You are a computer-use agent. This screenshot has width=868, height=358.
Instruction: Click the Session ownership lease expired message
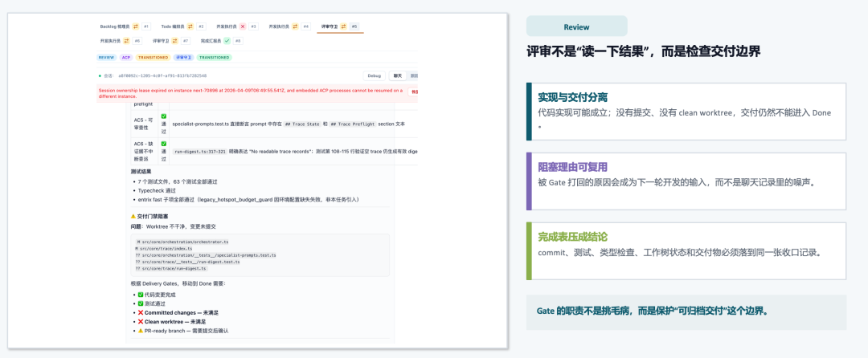(x=250, y=93)
